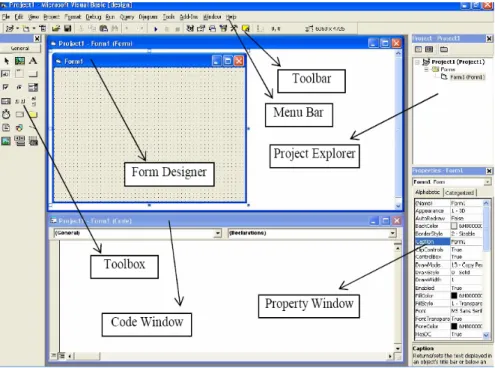Select the Data control in the toolbox
This screenshot has height=368, width=495.
[x=20, y=141]
